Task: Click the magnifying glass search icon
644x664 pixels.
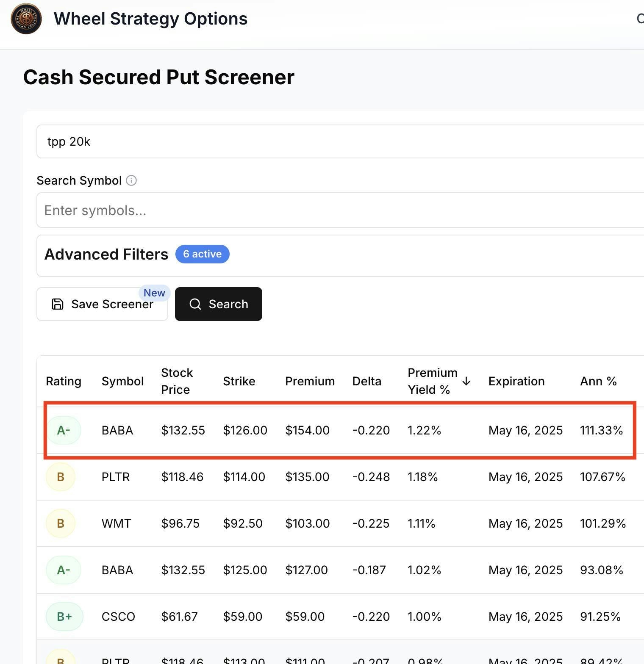Action: (195, 304)
